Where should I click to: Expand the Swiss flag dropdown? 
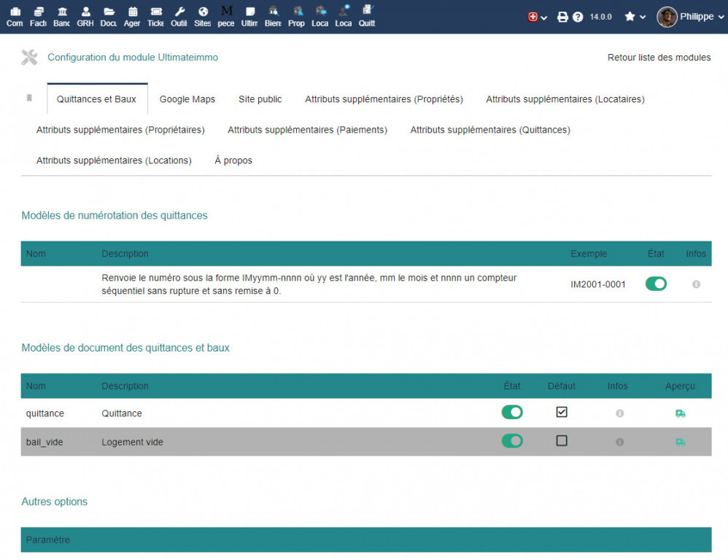tap(538, 17)
